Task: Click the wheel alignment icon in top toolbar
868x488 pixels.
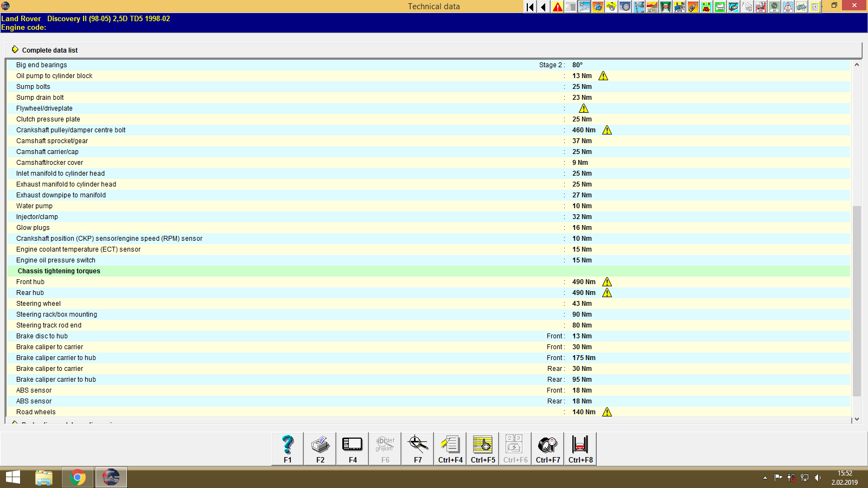Action: 652,7
